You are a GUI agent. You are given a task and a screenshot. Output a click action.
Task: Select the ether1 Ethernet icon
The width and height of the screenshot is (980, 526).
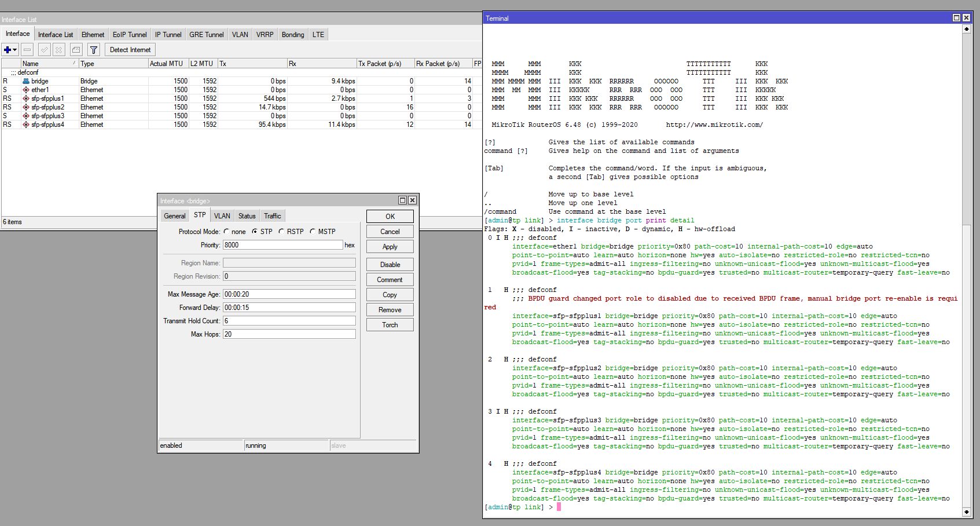tap(26, 90)
